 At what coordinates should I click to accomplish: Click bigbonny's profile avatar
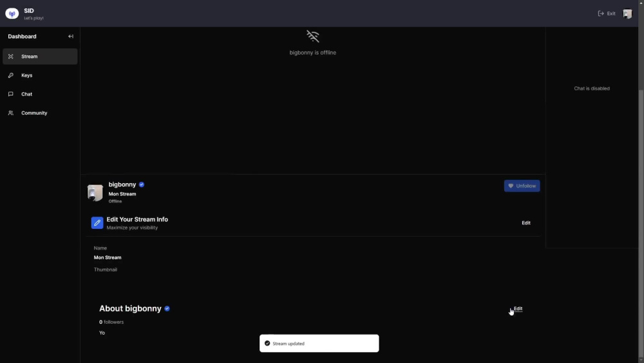point(95,192)
